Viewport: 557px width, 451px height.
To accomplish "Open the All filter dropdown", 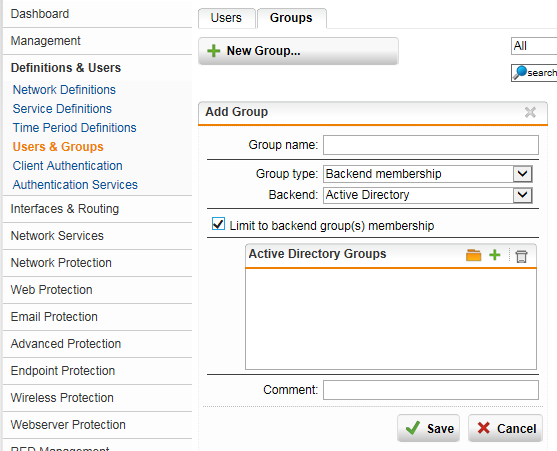I will click(x=534, y=46).
